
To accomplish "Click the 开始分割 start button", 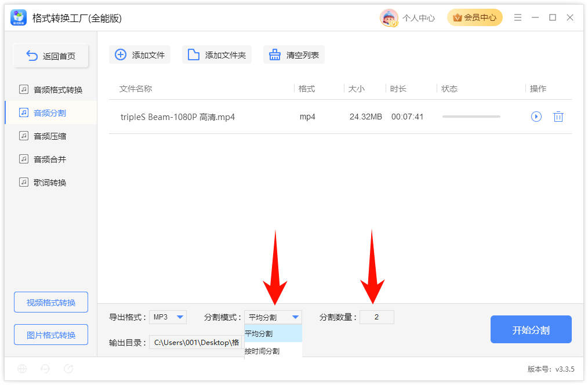I will [x=531, y=329].
